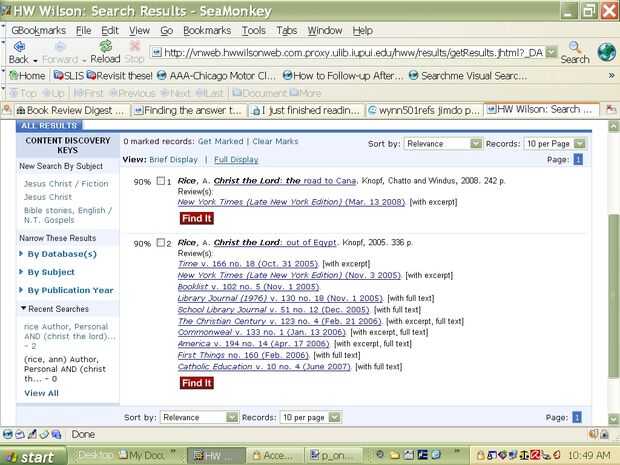The image size is (620, 465).
Task: Click Clear Marks link
Action: (x=275, y=141)
